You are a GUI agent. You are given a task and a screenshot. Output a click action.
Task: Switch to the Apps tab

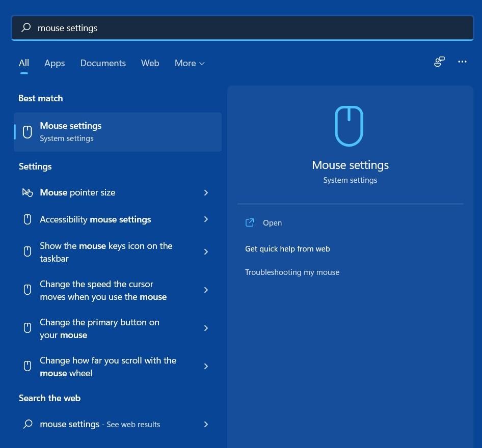click(55, 63)
